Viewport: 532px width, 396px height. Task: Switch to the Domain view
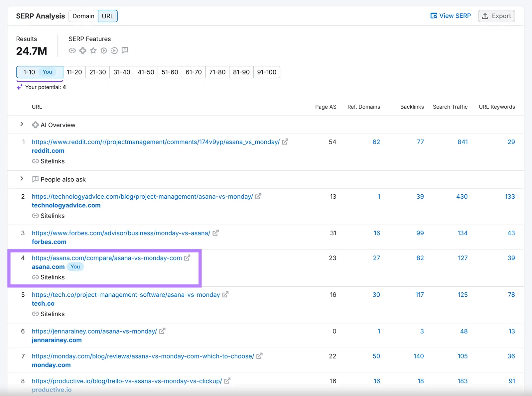point(83,16)
